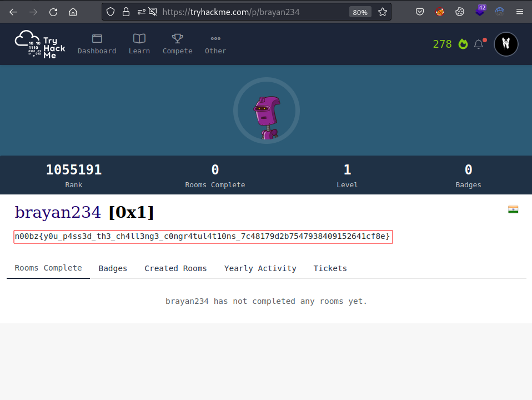Click the green streak flame icon
The height and width of the screenshot is (400, 532).
[463, 44]
